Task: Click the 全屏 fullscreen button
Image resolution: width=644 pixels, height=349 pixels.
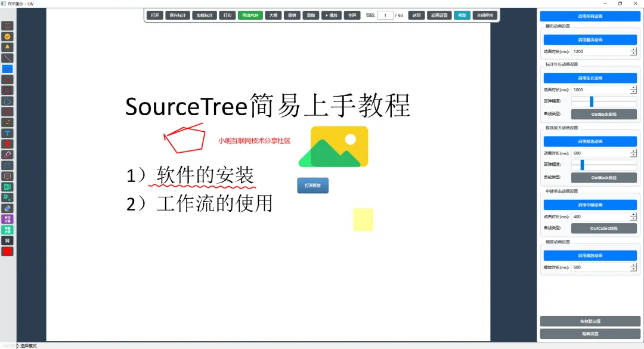Action: [352, 15]
